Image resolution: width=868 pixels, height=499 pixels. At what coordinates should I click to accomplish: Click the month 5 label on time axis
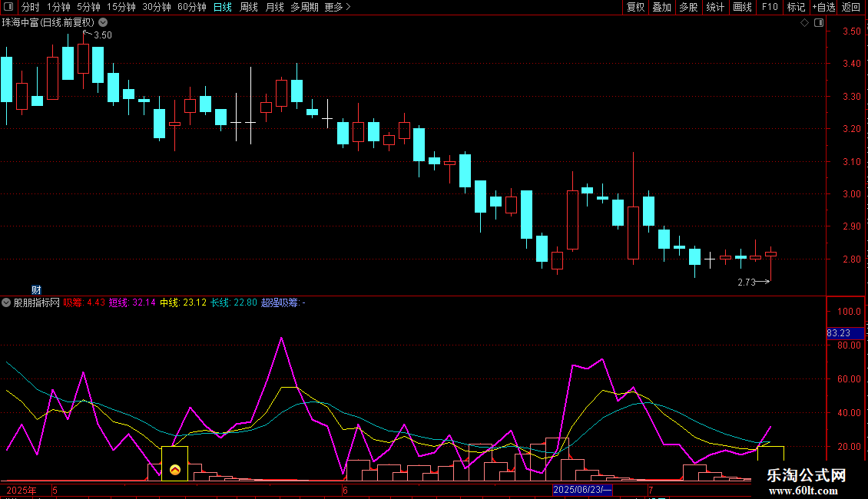(x=55, y=490)
